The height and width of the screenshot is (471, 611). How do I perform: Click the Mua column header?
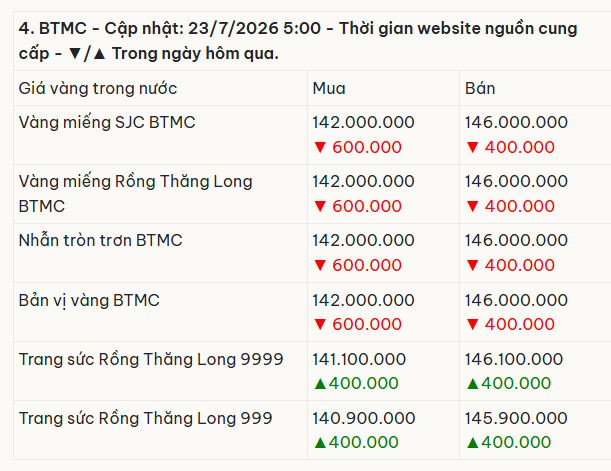point(329,88)
